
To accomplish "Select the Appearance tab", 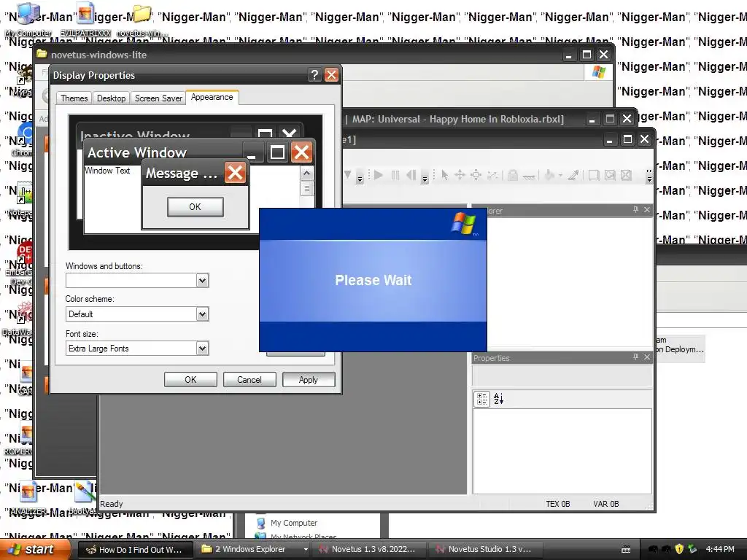I will (x=212, y=97).
